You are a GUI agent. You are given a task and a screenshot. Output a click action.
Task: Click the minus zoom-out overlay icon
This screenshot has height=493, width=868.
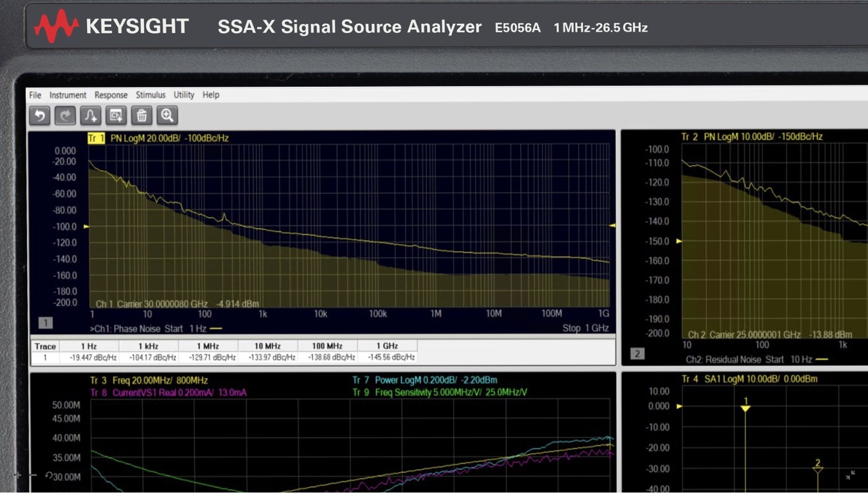(33, 475)
